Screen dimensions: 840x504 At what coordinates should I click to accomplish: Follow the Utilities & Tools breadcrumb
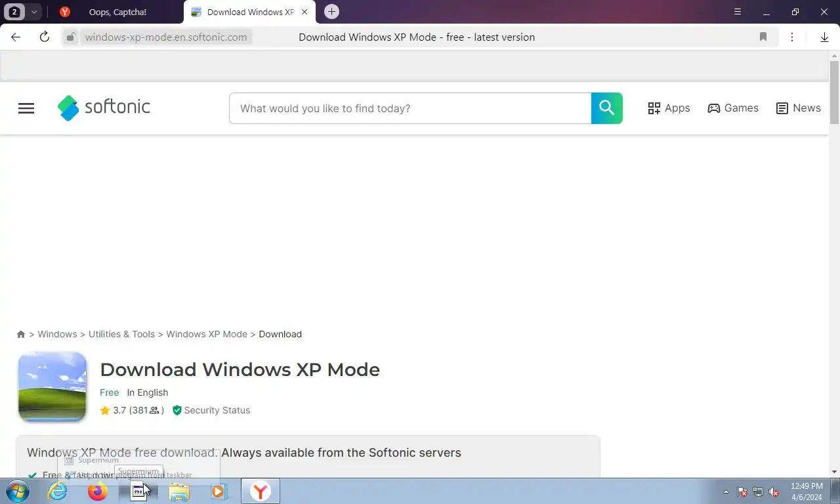(x=121, y=334)
